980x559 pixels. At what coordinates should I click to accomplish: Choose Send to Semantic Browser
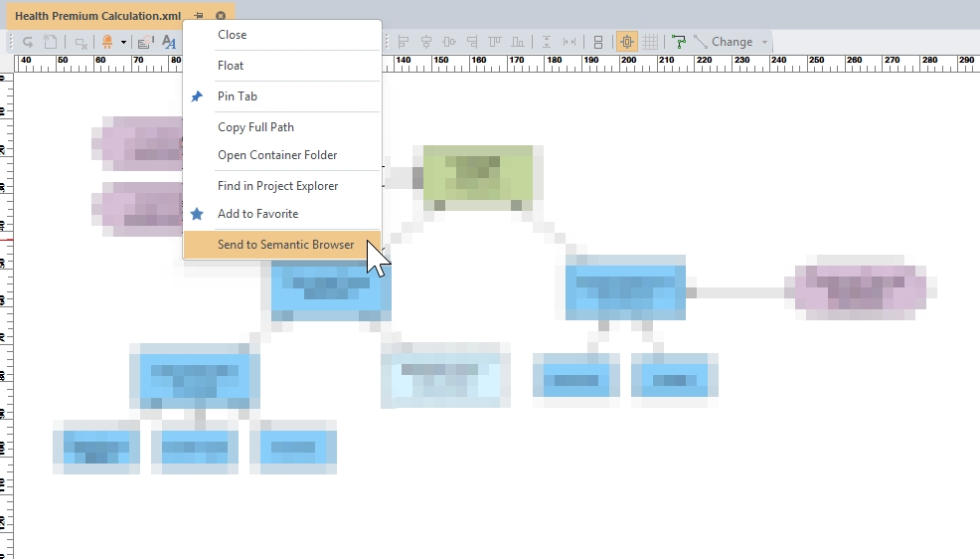pos(282,245)
